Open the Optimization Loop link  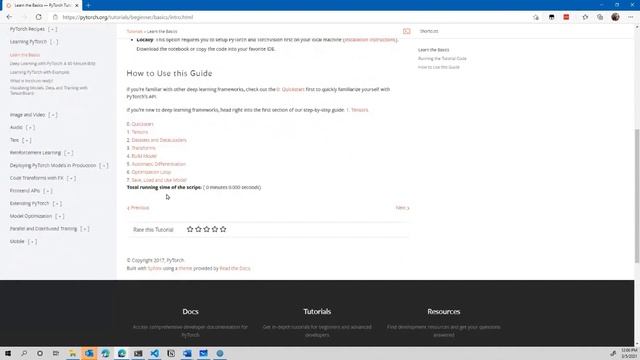point(151,172)
